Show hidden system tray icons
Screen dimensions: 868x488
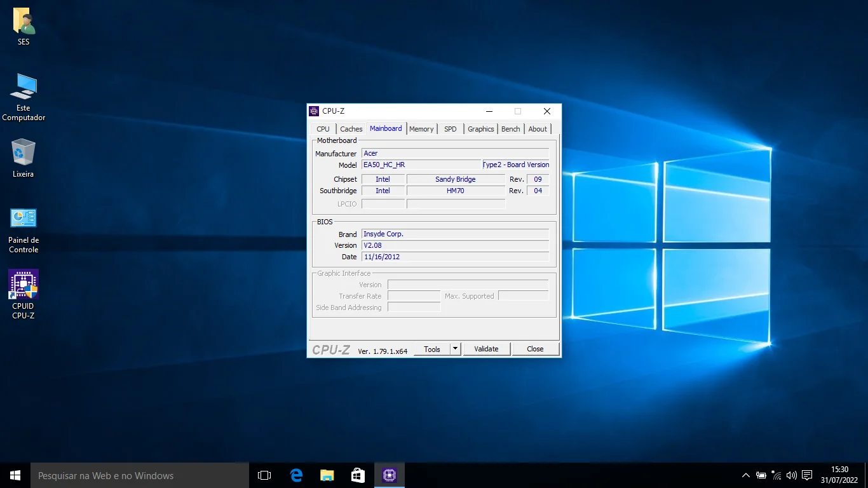pos(746,475)
